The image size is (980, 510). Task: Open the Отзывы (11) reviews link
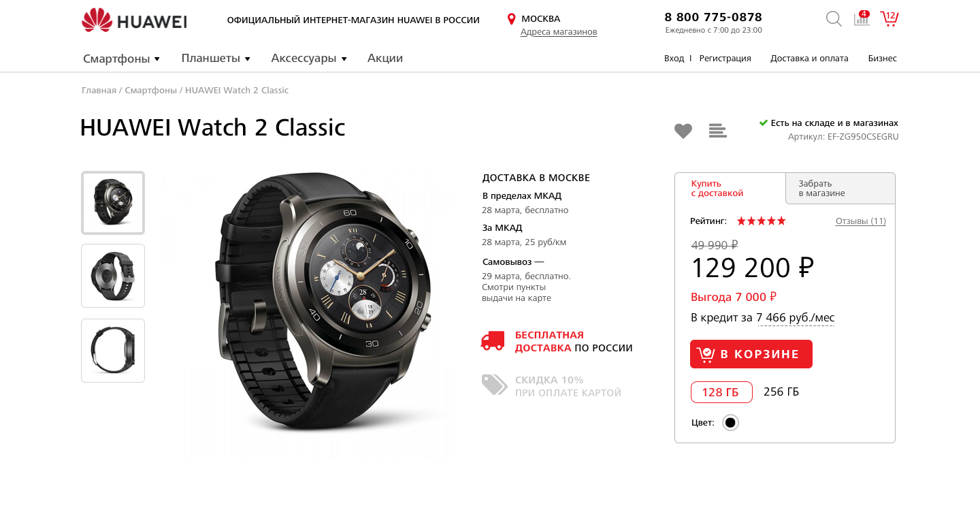tap(861, 221)
